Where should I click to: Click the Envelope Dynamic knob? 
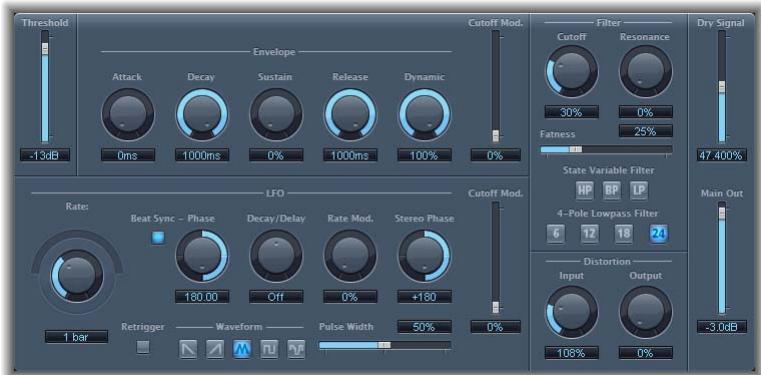click(424, 114)
